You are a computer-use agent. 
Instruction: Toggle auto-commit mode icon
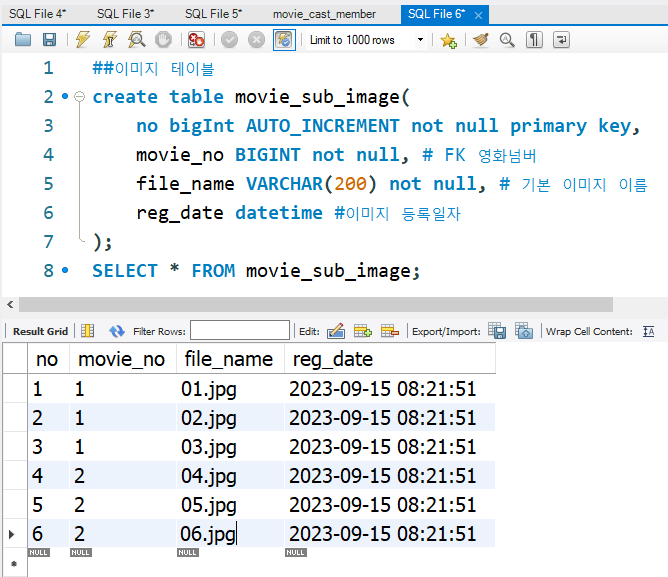(x=284, y=40)
